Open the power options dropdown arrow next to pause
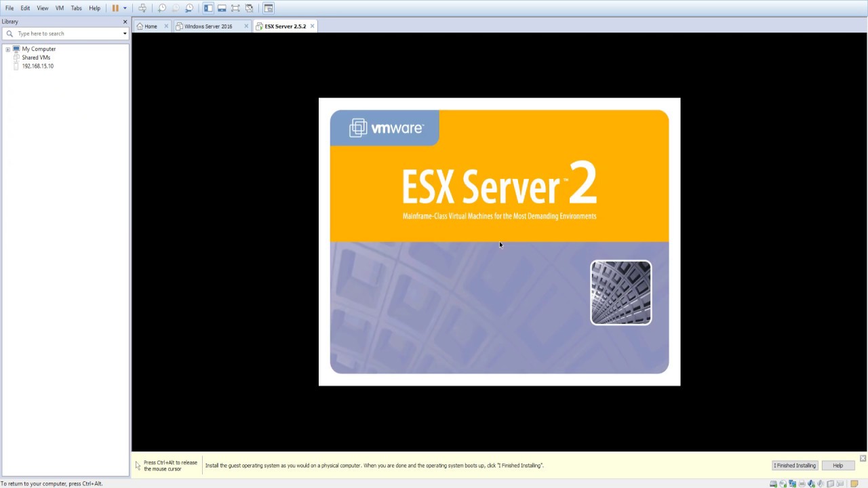The height and width of the screenshot is (488, 868). click(125, 8)
